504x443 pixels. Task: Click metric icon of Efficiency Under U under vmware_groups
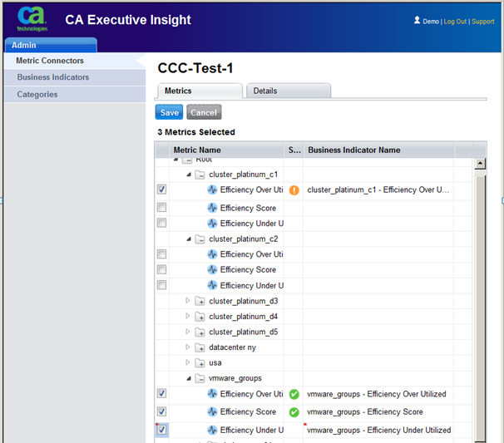coord(212,430)
